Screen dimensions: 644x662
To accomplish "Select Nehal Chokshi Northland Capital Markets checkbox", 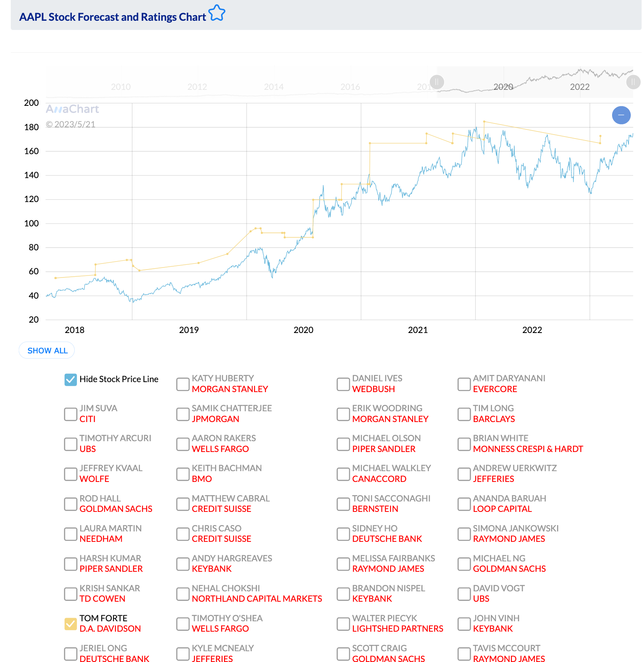I will 183,594.
